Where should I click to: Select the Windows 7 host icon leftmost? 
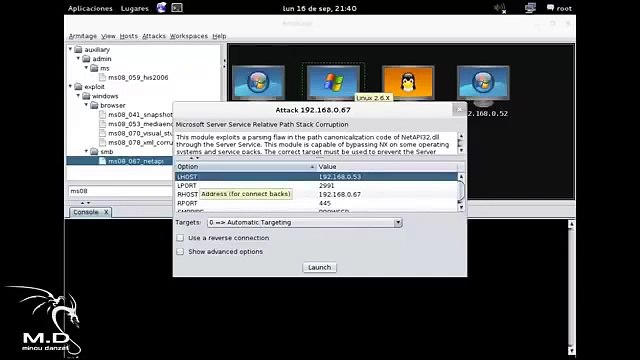pos(258,82)
